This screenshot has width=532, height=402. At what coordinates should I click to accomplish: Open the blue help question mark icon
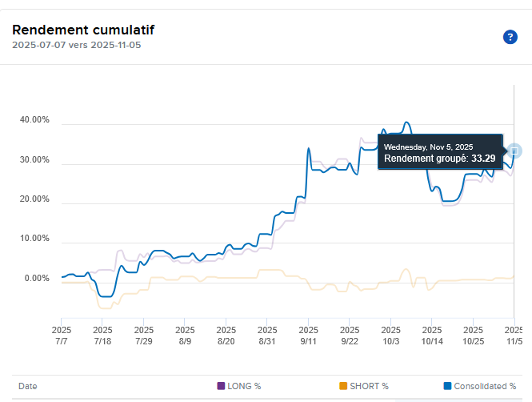point(510,37)
